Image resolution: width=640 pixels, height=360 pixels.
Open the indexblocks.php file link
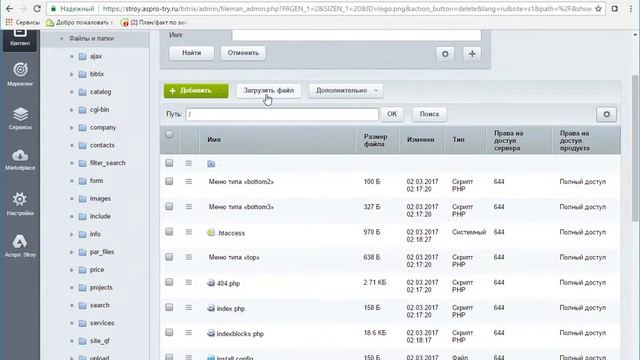tap(240, 334)
